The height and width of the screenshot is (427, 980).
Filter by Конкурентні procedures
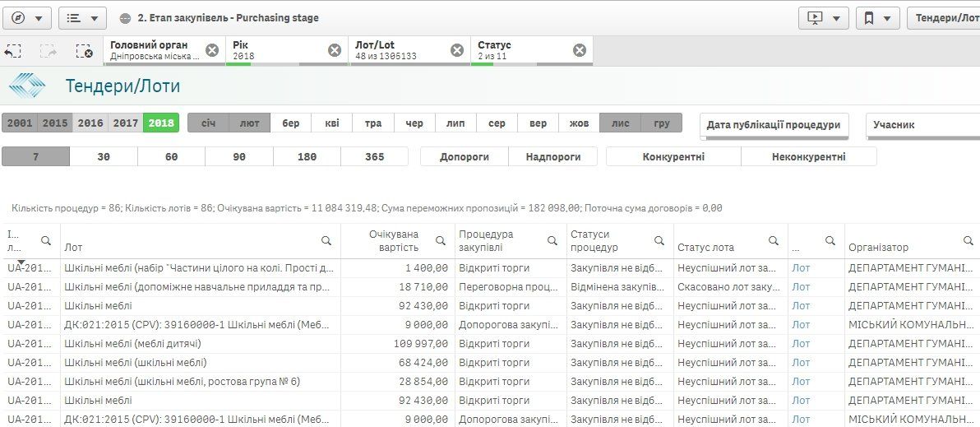674,156
